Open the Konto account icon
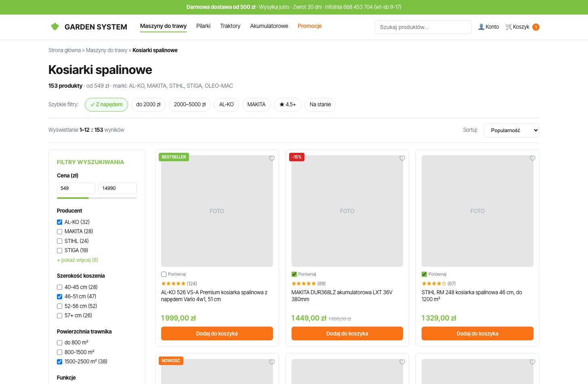This screenshot has height=384, width=588. tap(481, 27)
